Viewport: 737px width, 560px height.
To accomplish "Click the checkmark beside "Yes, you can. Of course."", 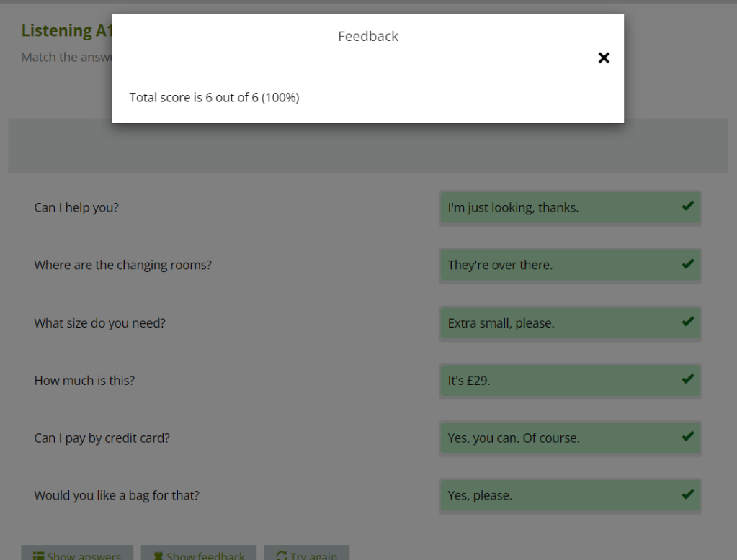I will pos(687,437).
